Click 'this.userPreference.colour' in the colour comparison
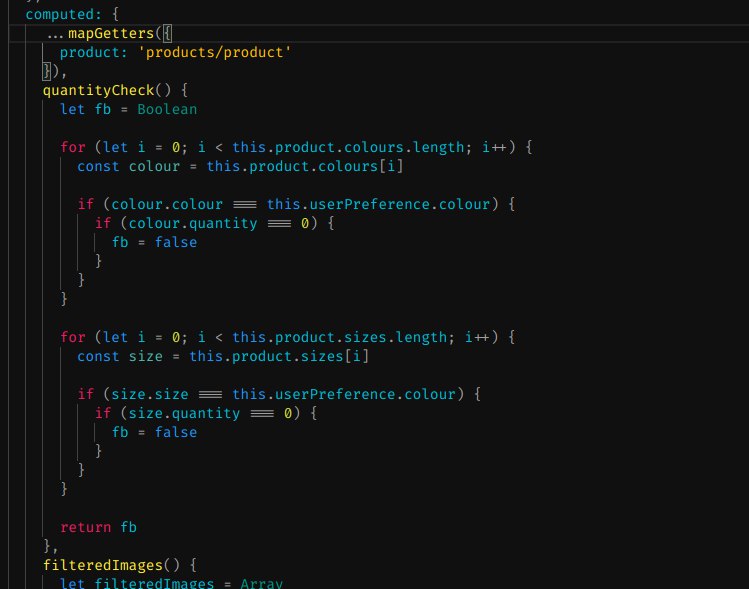 [378, 204]
